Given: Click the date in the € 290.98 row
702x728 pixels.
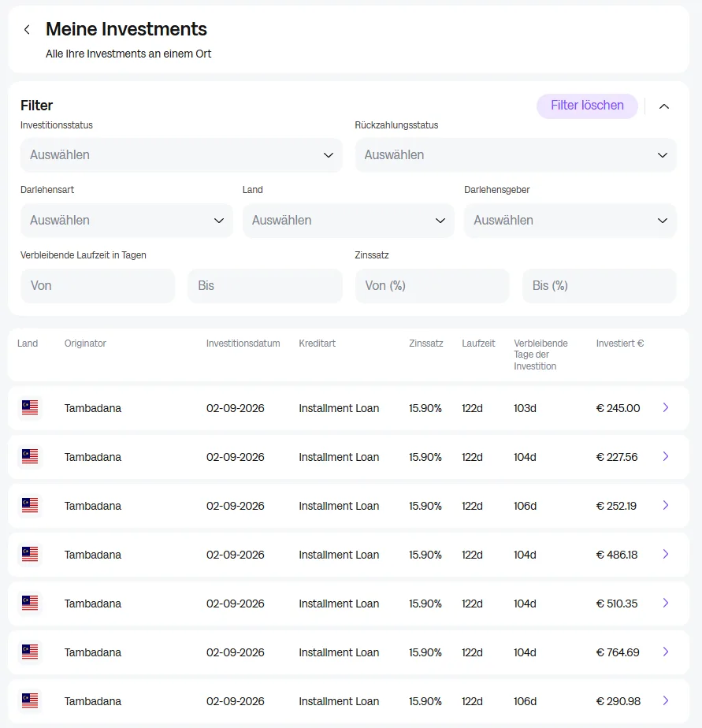Looking at the screenshot, I should [x=235, y=701].
